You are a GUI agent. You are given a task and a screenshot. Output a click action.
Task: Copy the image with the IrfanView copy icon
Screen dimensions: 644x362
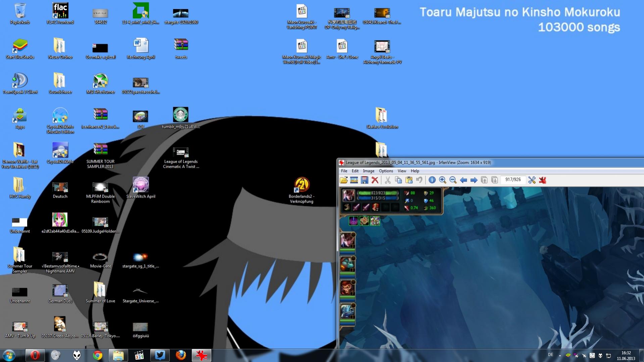coord(398,180)
